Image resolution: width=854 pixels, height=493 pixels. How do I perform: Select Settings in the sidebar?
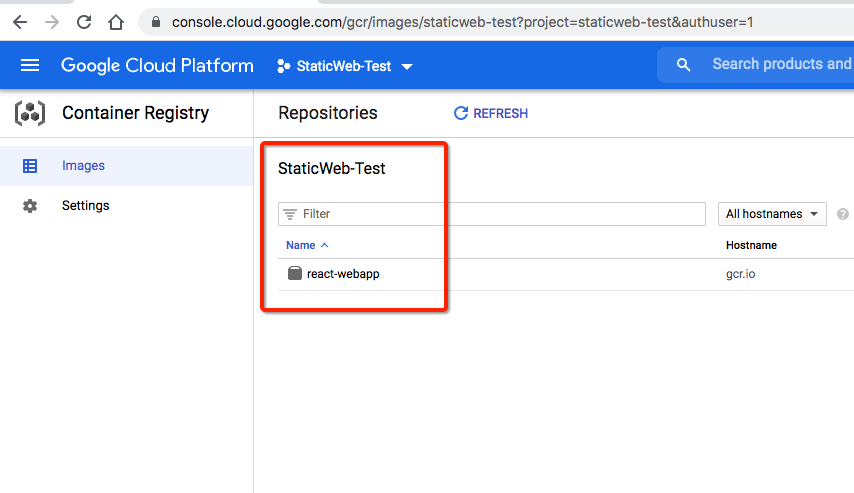86,206
